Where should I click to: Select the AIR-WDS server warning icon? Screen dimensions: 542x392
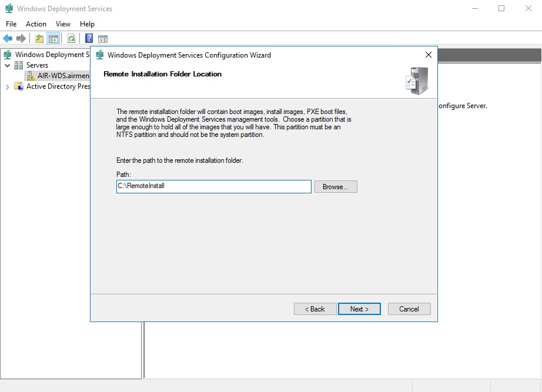click(31, 76)
